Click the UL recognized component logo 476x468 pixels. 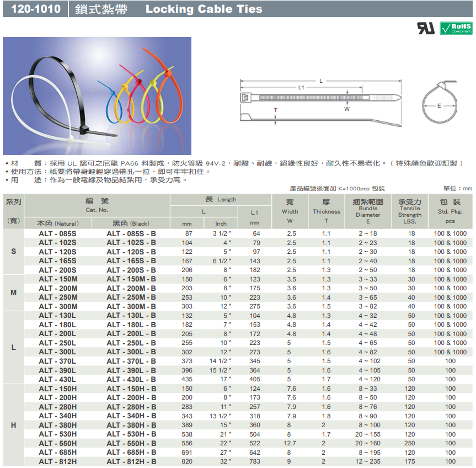pyautogui.click(x=426, y=28)
